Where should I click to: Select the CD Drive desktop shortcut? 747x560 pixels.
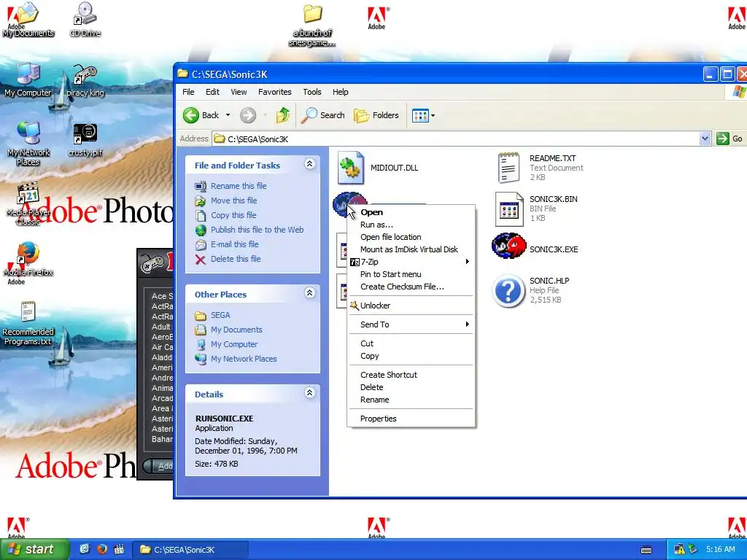[85, 20]
